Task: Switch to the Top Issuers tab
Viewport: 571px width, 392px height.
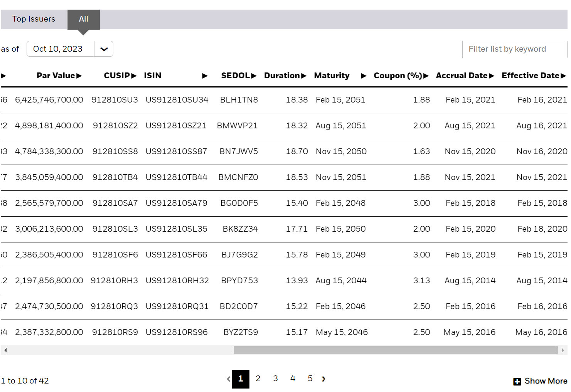Action: pyautogui.click(x=34, y=19)
